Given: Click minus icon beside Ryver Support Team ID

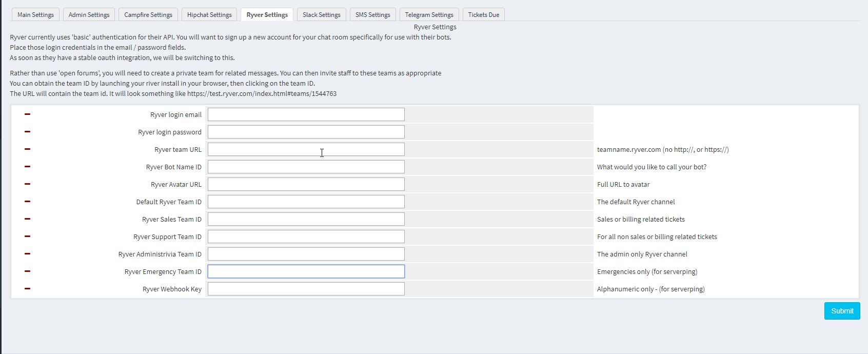Looking at the screenshot, I should 27,236.
